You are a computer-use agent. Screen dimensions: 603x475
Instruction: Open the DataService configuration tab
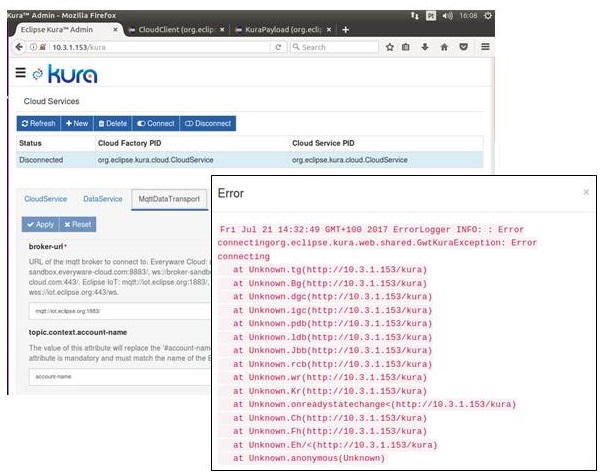pyautogui.click(x=103, y=199)
